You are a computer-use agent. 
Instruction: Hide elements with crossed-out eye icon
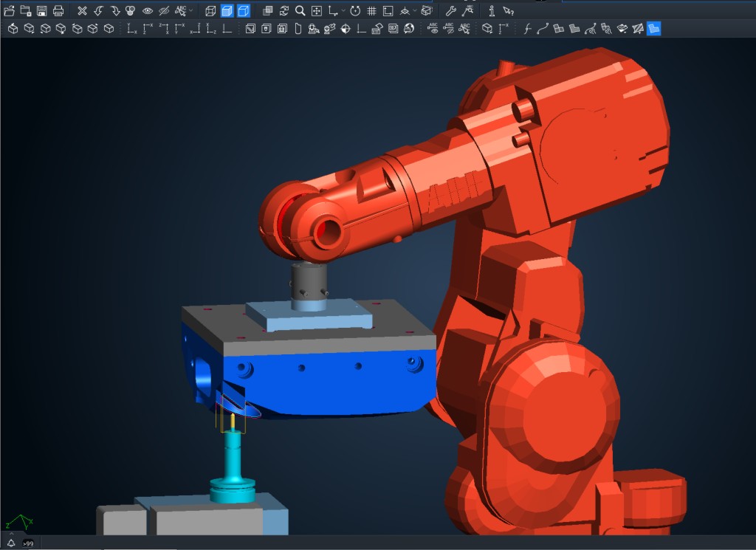coord(164,10)
